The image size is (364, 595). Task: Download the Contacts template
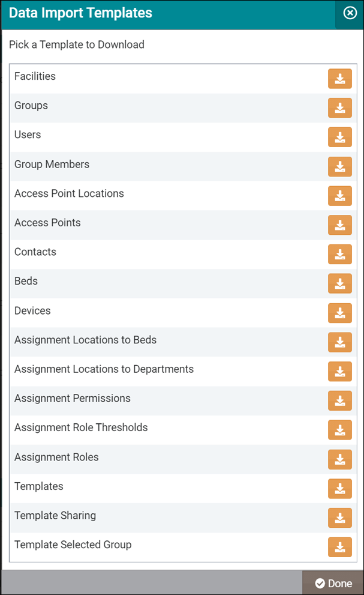[339, 255]
